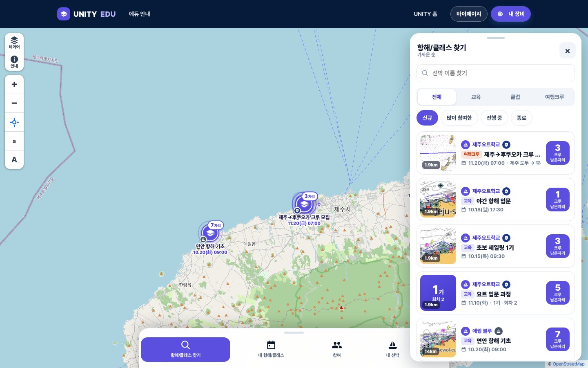This screenshot has height=368, width=588.
Task: Select the 초보 세일링 1기 listing
Action: point(496,246)
